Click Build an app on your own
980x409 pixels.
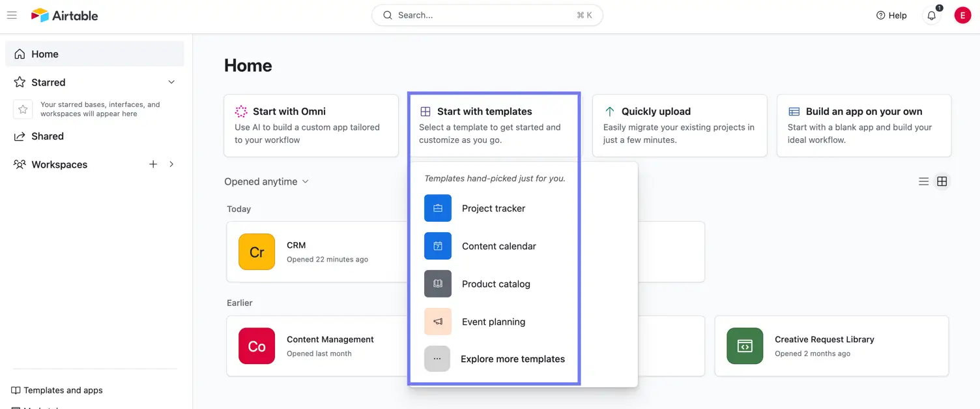click(864, 125)
